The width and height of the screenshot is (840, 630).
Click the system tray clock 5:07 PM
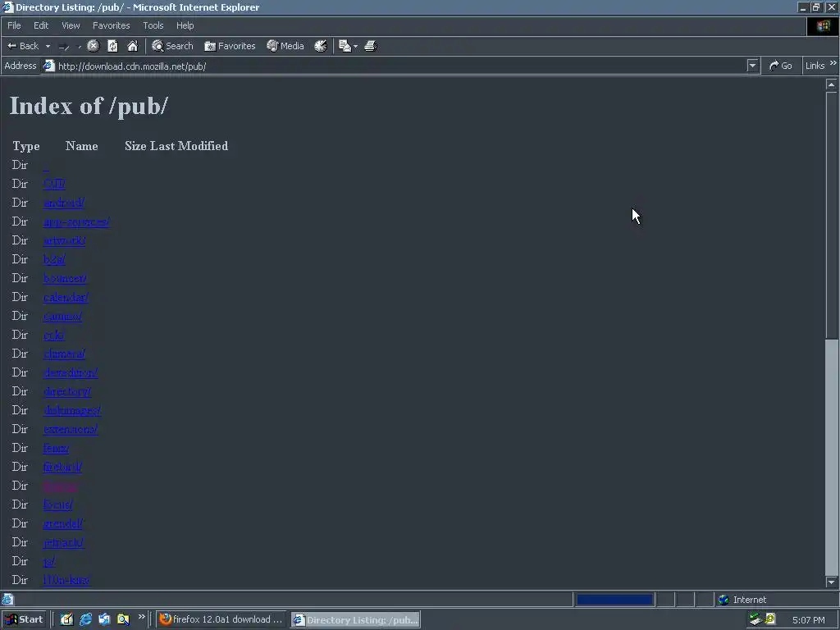coord(808,620)
